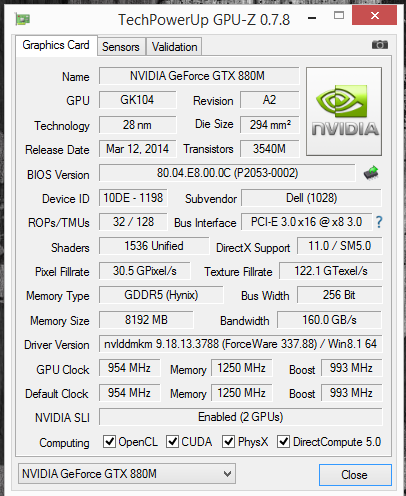The height and width of the screenshot is (496, 406).
Task: Click the NVIDIA logo image
Action: click(x=344, y=111)
